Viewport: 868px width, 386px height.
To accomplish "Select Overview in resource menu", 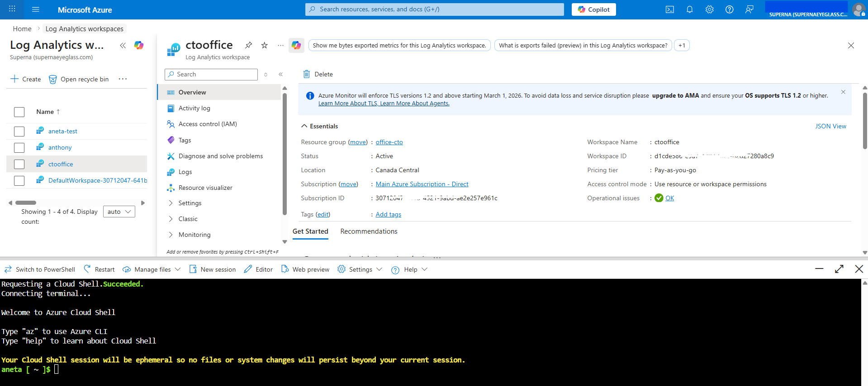I will [219, 92].
